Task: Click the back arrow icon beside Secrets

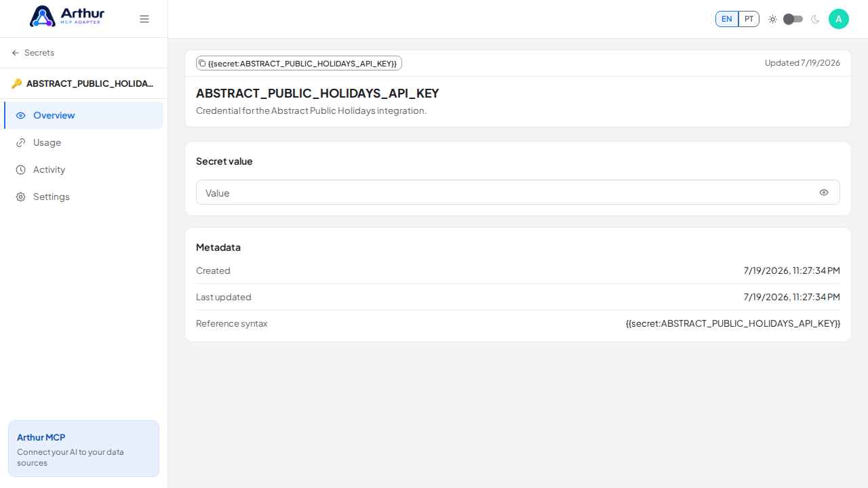Action: coord(16,53)
